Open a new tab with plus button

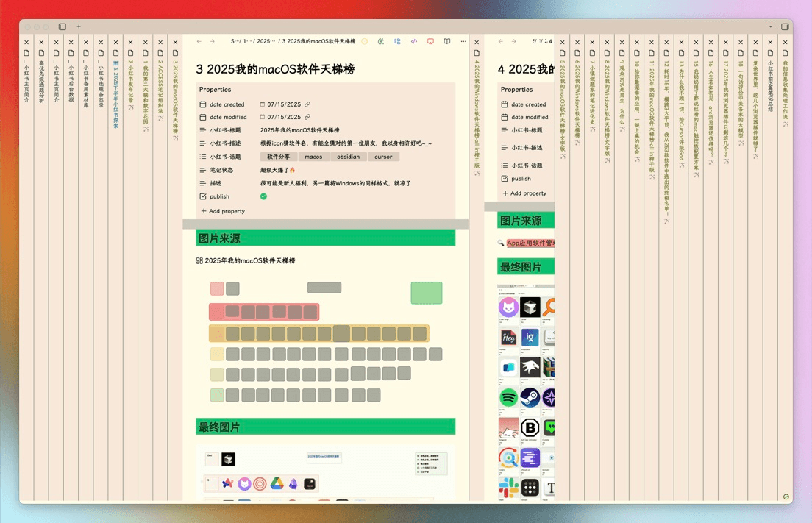[x=79, y=27]
